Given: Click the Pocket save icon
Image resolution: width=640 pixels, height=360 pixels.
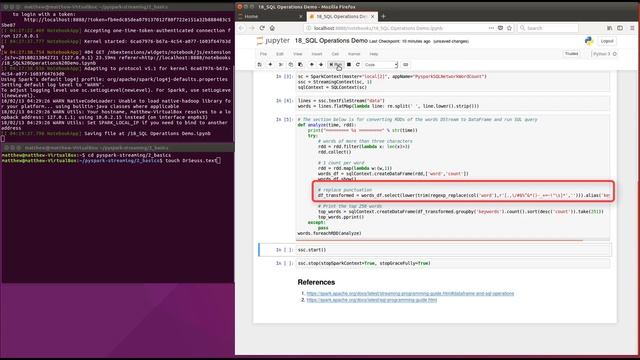Looking at the screenshot, I should pyautogui.click(x=500, y=28).
